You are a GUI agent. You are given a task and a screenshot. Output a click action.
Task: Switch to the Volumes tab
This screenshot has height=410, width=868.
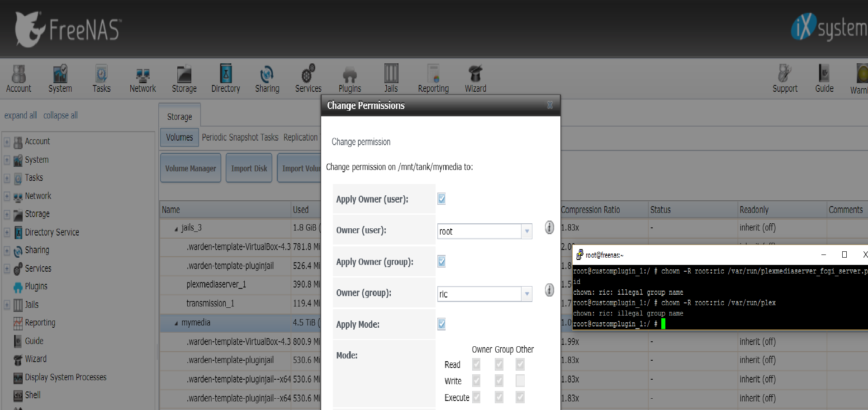(180, 137)
